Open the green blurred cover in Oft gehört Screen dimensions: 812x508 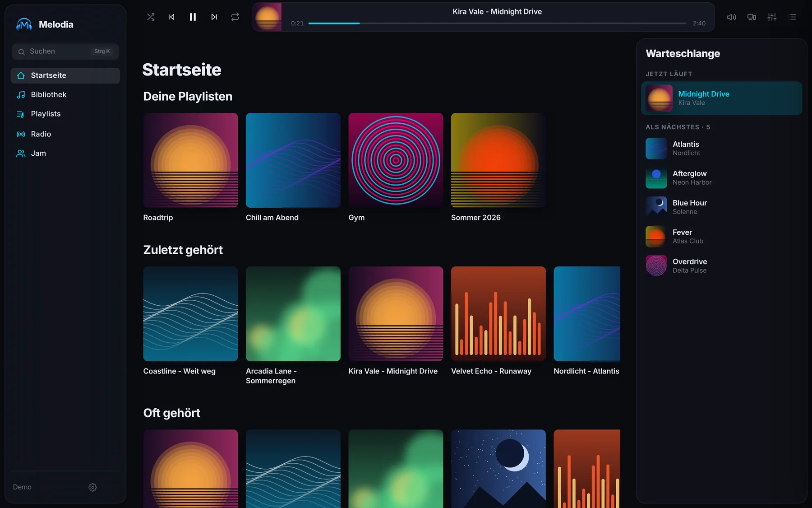pos(396,469)
